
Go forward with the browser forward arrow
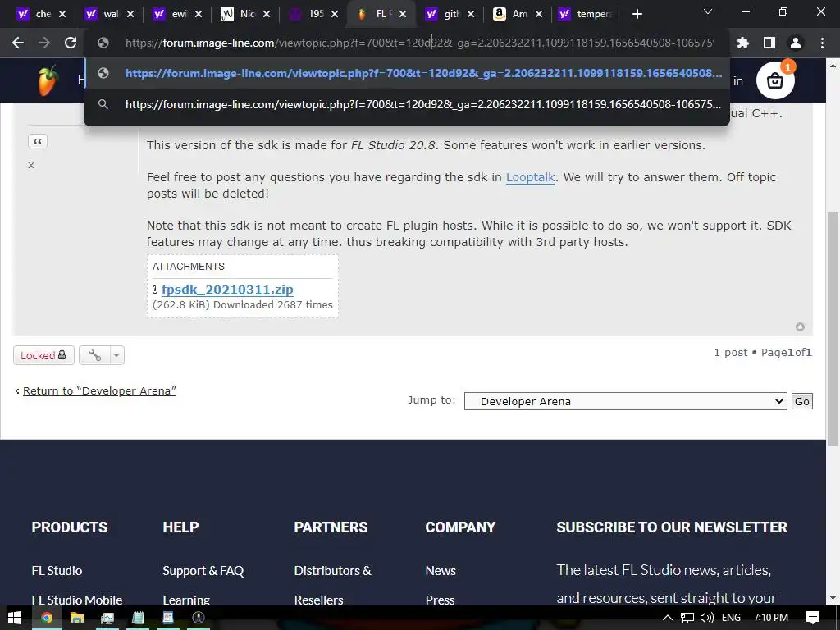(x=44, y=43)
